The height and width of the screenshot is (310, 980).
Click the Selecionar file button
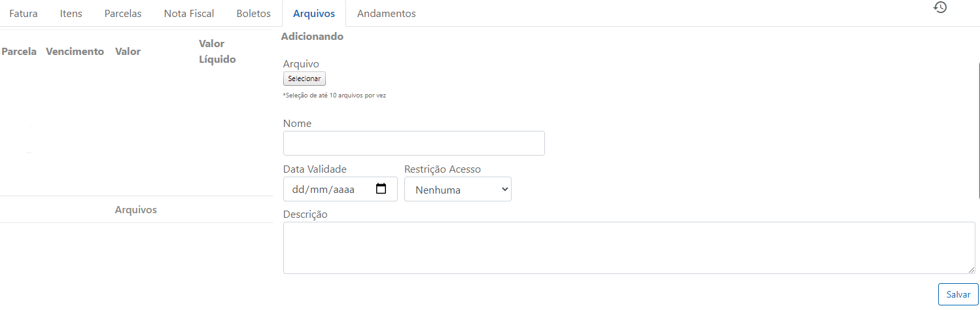[304, 78]
